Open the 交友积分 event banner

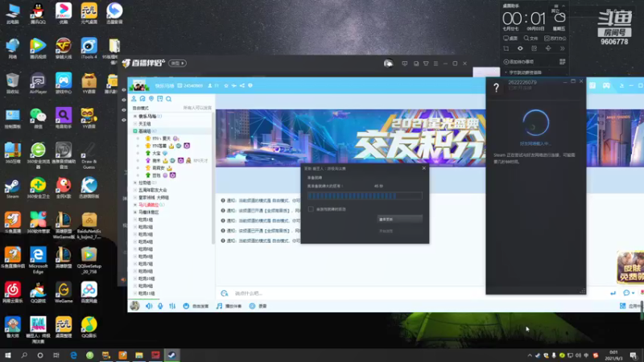[x=350, y=138]
